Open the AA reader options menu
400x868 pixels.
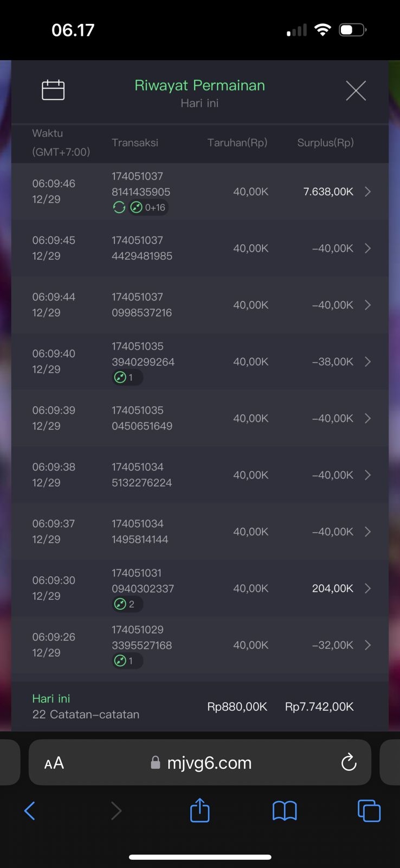click(x=54, y=763)
